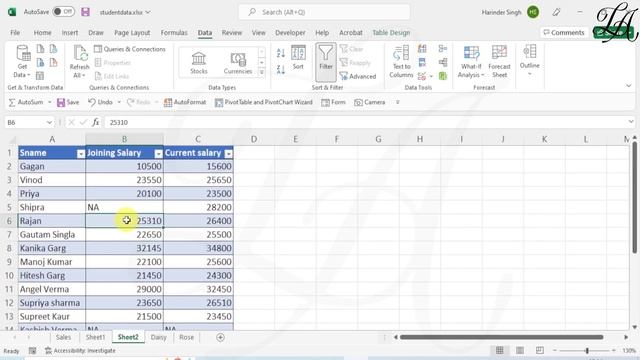Open the data Form tool
The height and width of the screenshot is (360, 640).
pyautogui.click(x=333, y=102)
